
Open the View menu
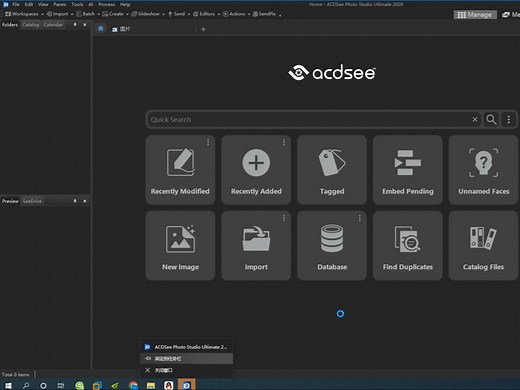coord(43,4)
